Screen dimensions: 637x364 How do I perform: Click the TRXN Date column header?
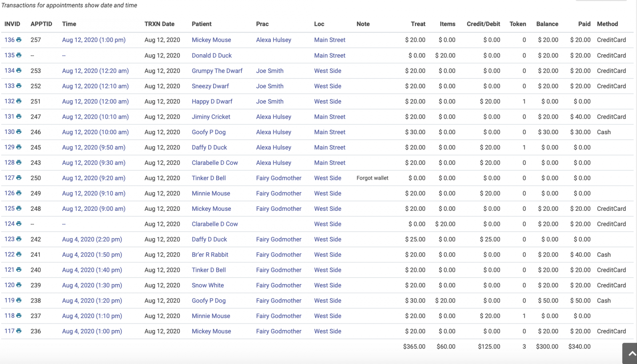coord(159,24)
